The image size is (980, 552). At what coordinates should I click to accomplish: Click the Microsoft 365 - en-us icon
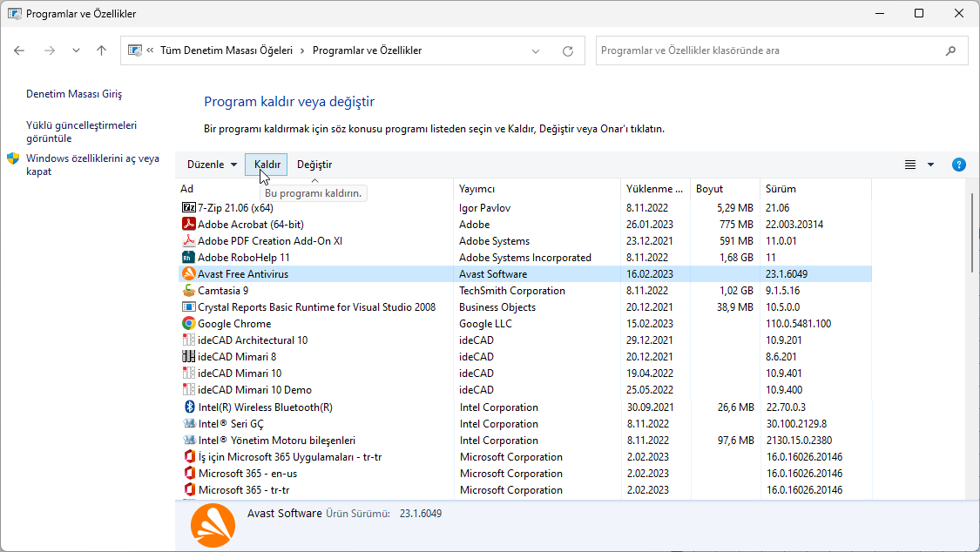(189, 474)
